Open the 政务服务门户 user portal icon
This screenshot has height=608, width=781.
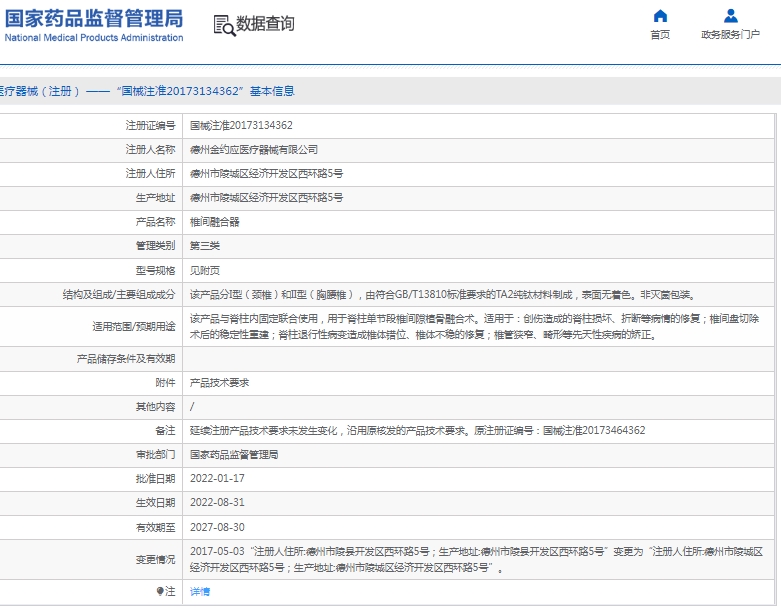pos(731,16)
